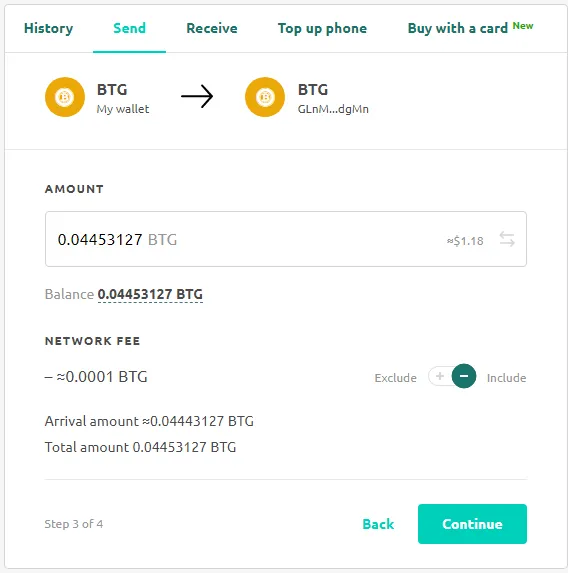568x573 pixels.
Task: Go back with the Back link
Action: [x=378, y=524]
